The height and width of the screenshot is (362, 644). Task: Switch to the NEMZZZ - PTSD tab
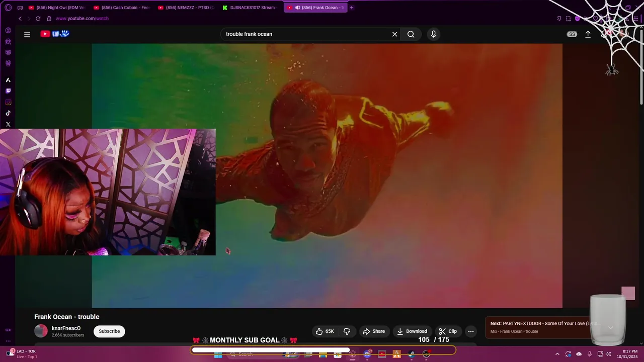[186, 8]
